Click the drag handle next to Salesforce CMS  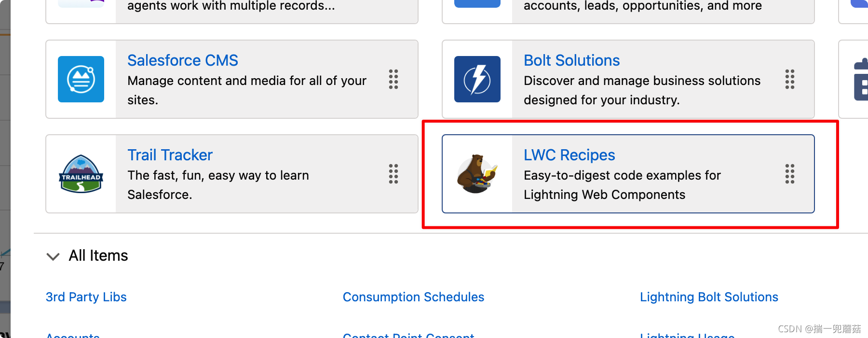[393, 80]
